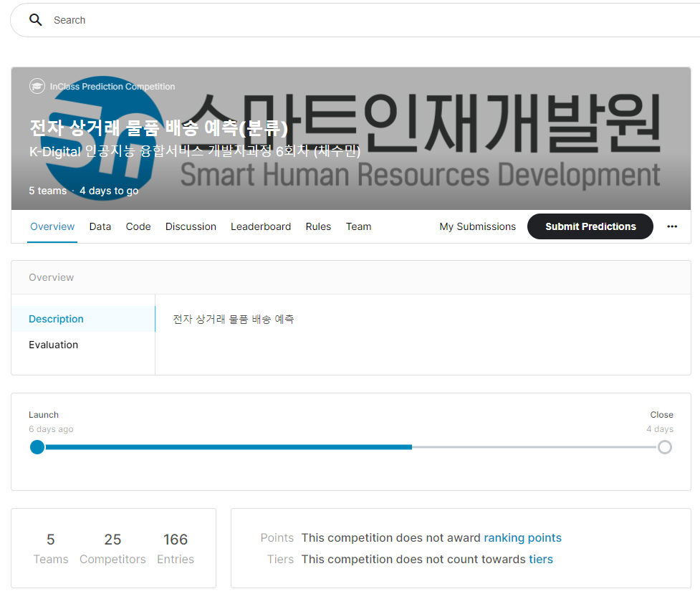Click the blue timeline progress bar
Screen dimensions: 700x594
point(229,447)
